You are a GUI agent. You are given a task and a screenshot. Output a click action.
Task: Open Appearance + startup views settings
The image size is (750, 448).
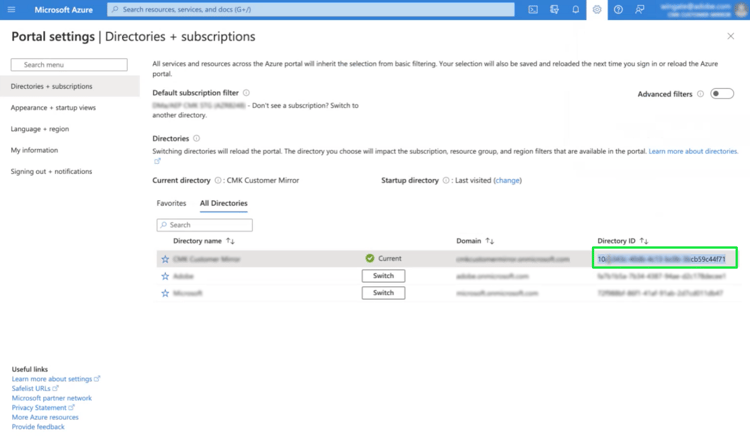(53, 108)
